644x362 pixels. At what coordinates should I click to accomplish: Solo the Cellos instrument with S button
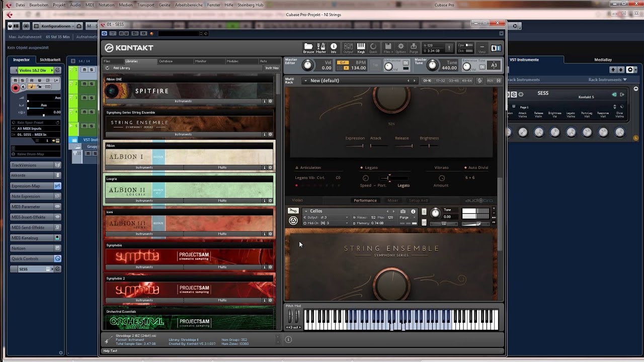(x=424, y=212)
